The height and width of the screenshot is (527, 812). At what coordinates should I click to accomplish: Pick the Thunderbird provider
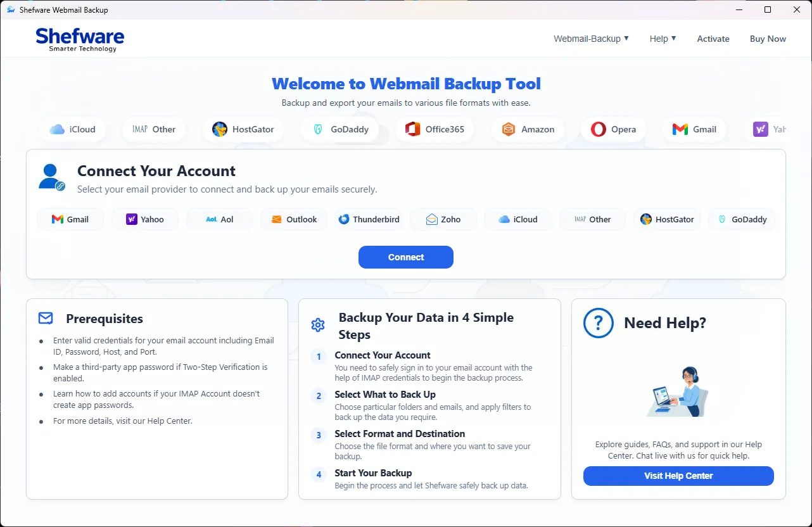pyautogui.click(x=369, y=219)
